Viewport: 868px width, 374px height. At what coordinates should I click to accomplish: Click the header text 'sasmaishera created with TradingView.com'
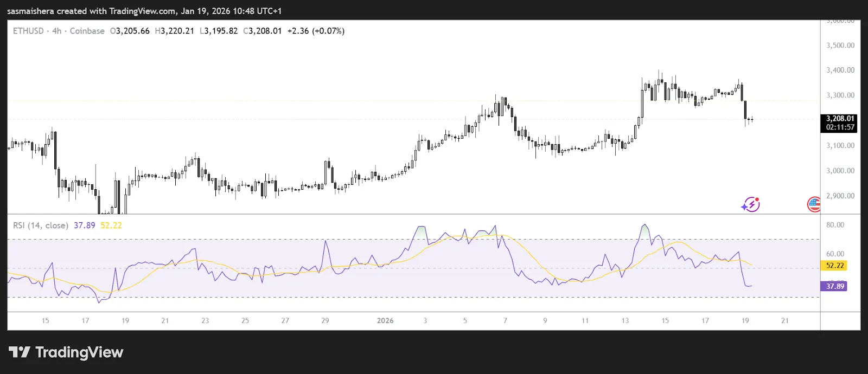[x=91, y=11]
